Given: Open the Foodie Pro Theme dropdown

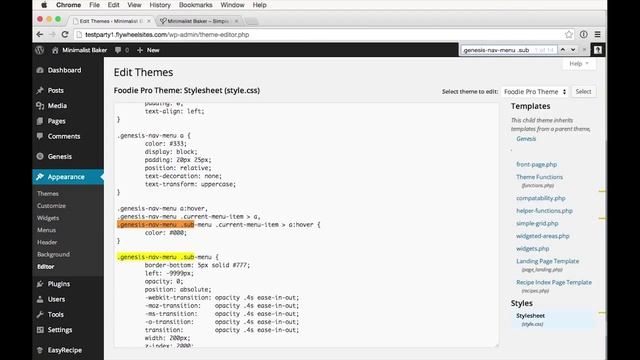Looking at the screenshot, I should coord(535,92).
